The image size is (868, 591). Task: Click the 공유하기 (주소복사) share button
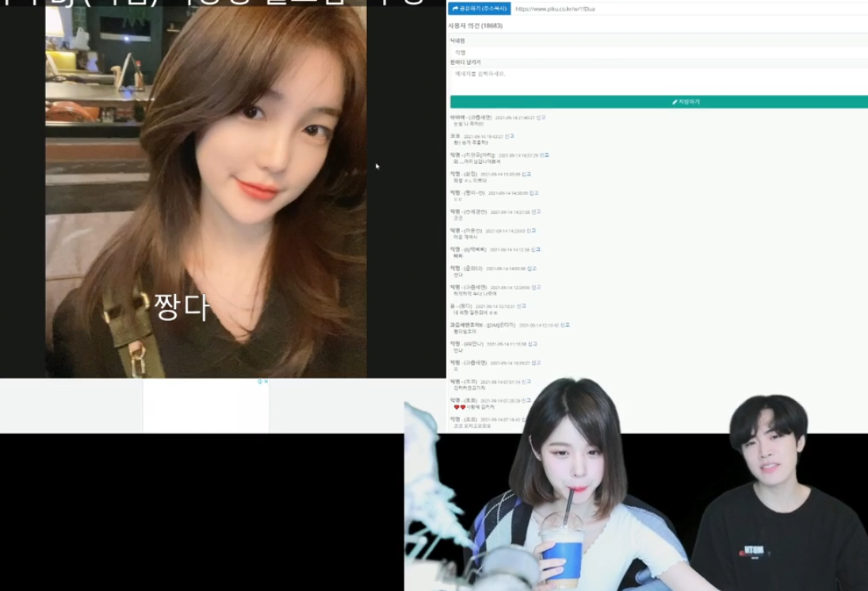[480, 9]
